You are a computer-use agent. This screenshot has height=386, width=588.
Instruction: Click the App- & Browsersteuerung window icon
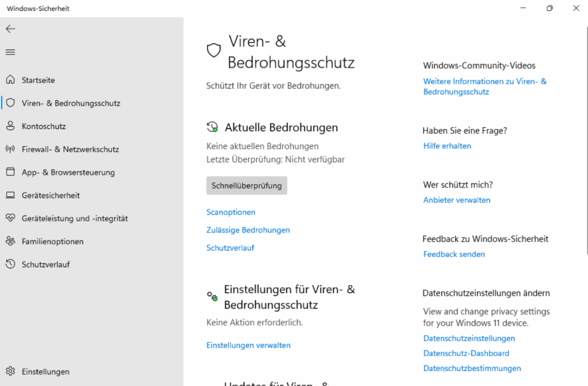(10, 172)
